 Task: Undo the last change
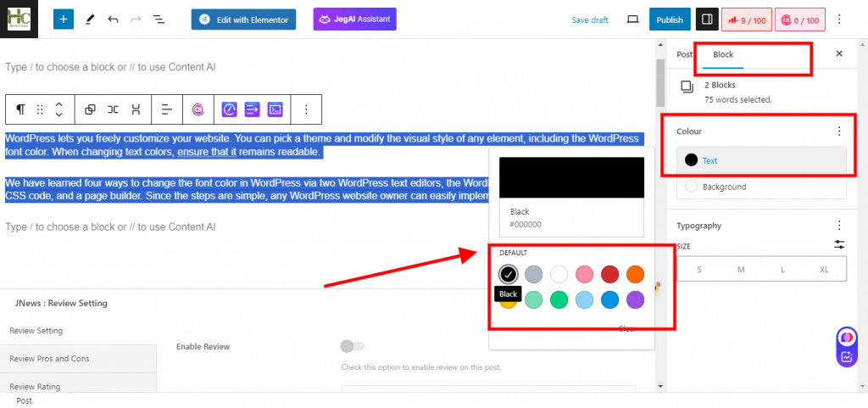click(113, 20)
